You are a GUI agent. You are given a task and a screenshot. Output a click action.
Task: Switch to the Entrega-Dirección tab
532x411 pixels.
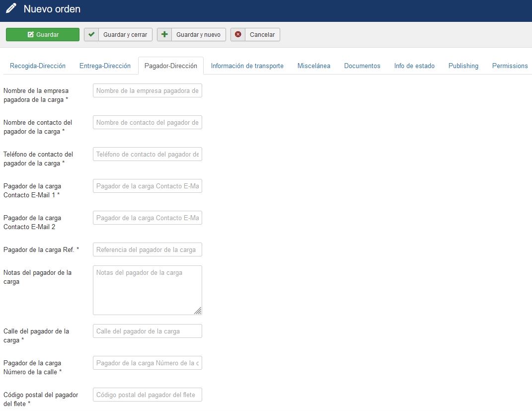(105, 66)
